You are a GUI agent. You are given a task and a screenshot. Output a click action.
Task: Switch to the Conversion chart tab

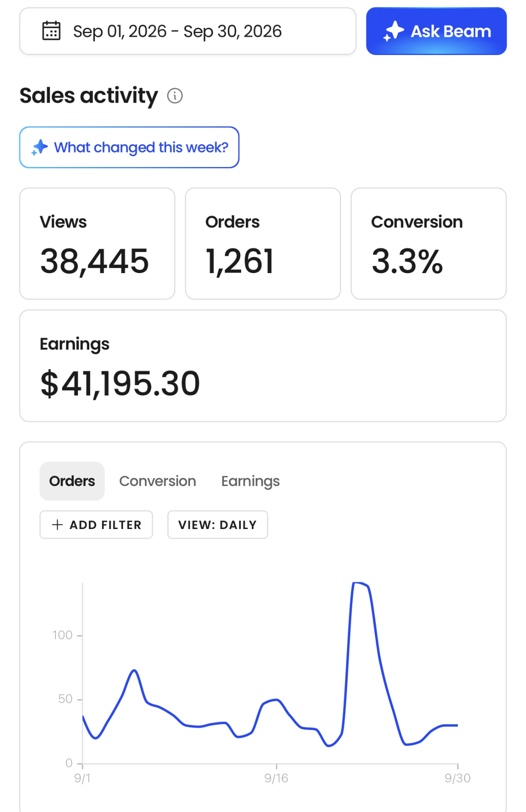(157, 481)
